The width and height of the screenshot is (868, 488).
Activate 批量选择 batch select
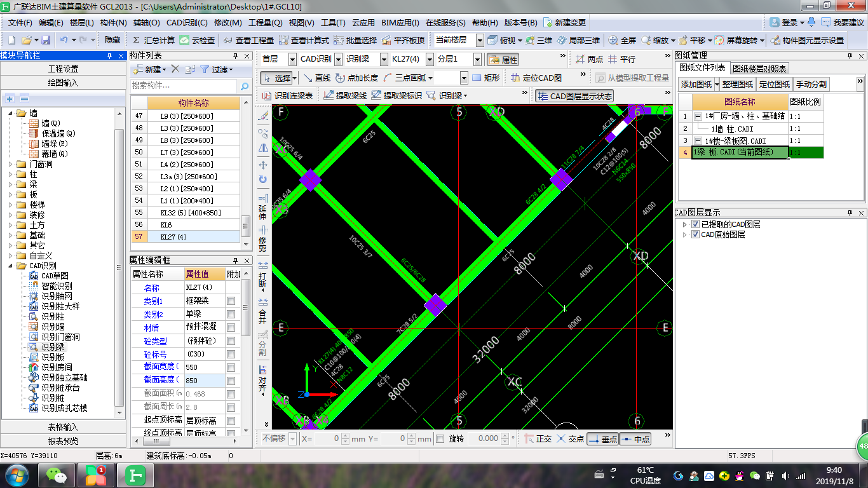pos(355,40)
